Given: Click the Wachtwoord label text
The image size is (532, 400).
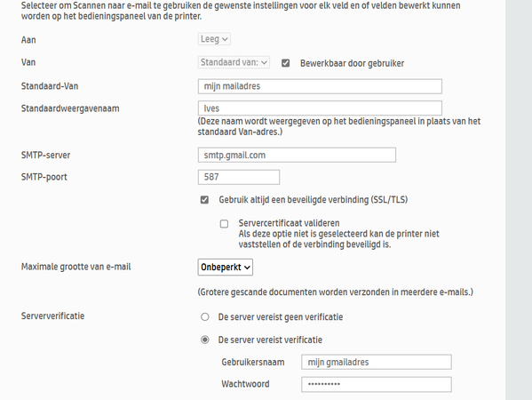Looking at the screenshot, I should click(x=245, y=384).
